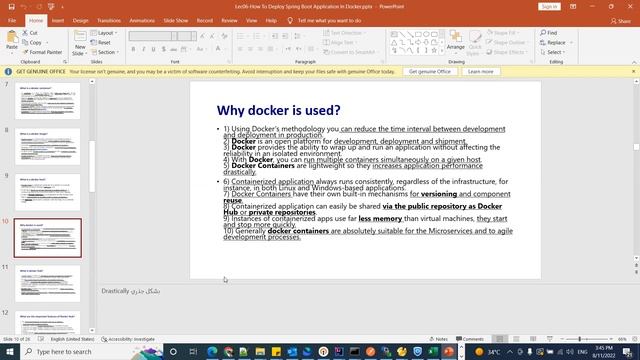Open Comments pane from status bar
This screenshot has height=360, width=640.
click(x=470, y=339)
